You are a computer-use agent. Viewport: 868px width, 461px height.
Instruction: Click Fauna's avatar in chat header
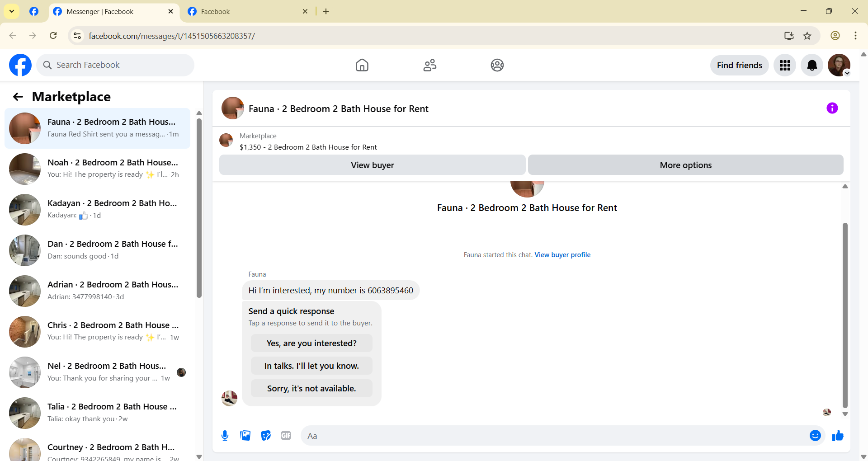coord(232,108)
